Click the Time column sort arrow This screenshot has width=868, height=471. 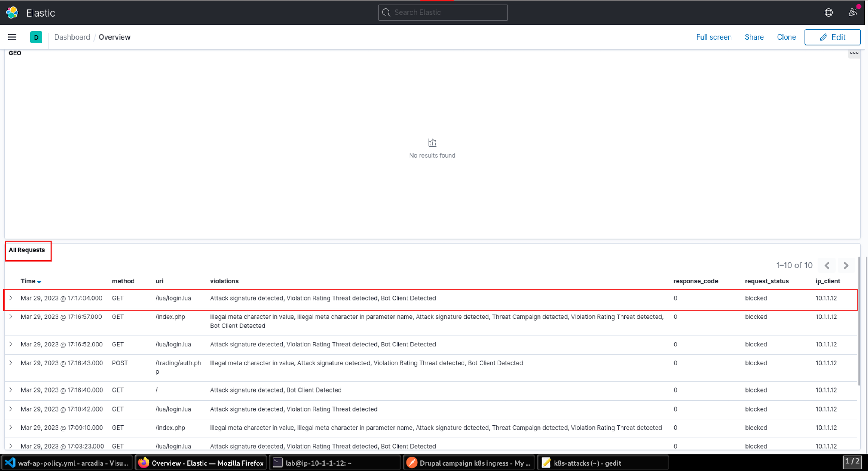tap(39, 282)
